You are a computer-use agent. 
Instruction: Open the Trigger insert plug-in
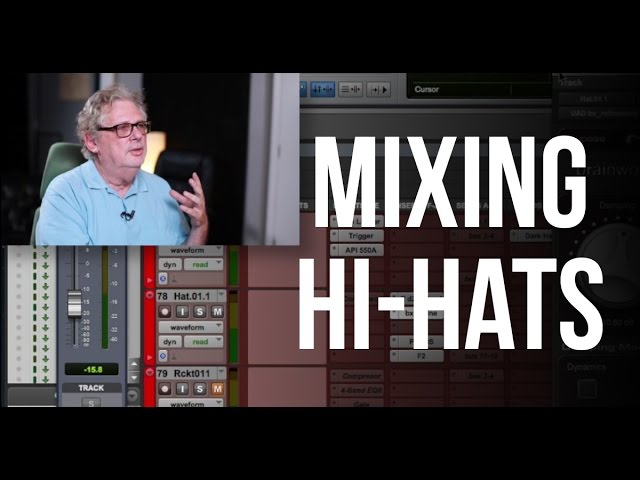click(x=357, y=236)
